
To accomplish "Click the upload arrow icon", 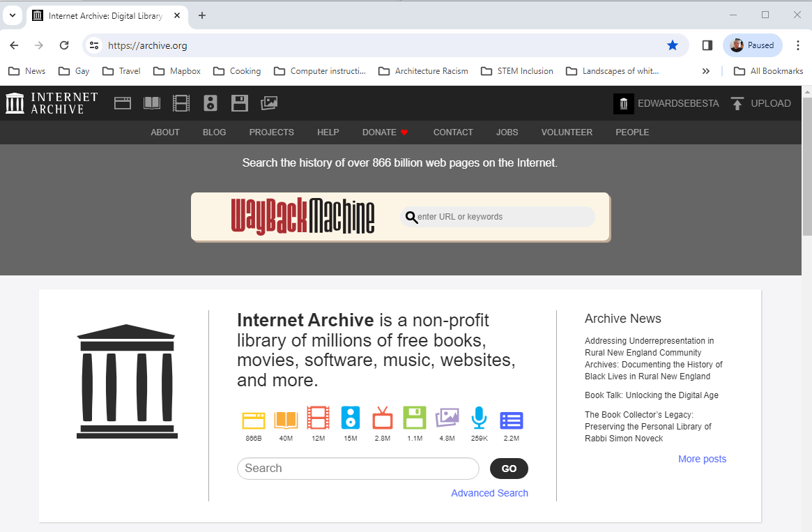I will coord(737,103).
